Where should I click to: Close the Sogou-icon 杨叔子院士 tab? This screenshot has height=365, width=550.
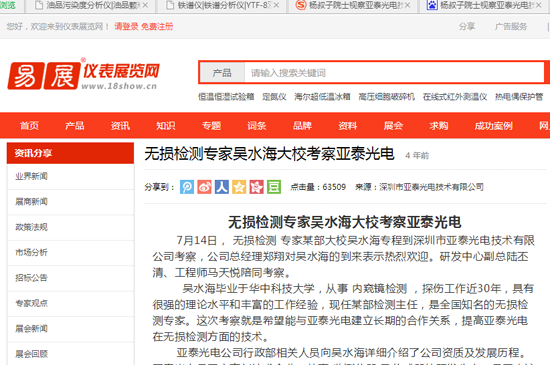pyautogui.click(x=407, y=5)
